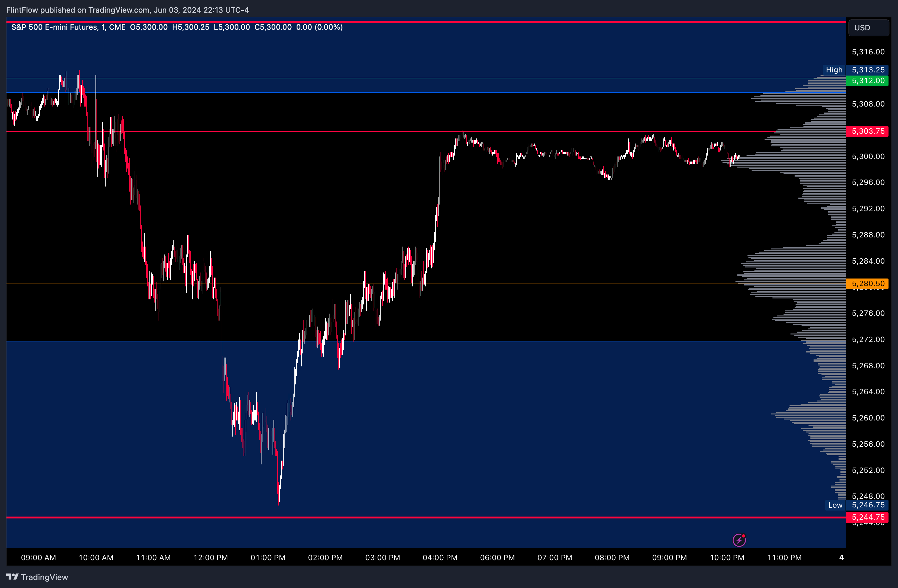Click the 5,303.75 red price label
The width and height of the screenshot is (898, 588).
tap(867, 131)
